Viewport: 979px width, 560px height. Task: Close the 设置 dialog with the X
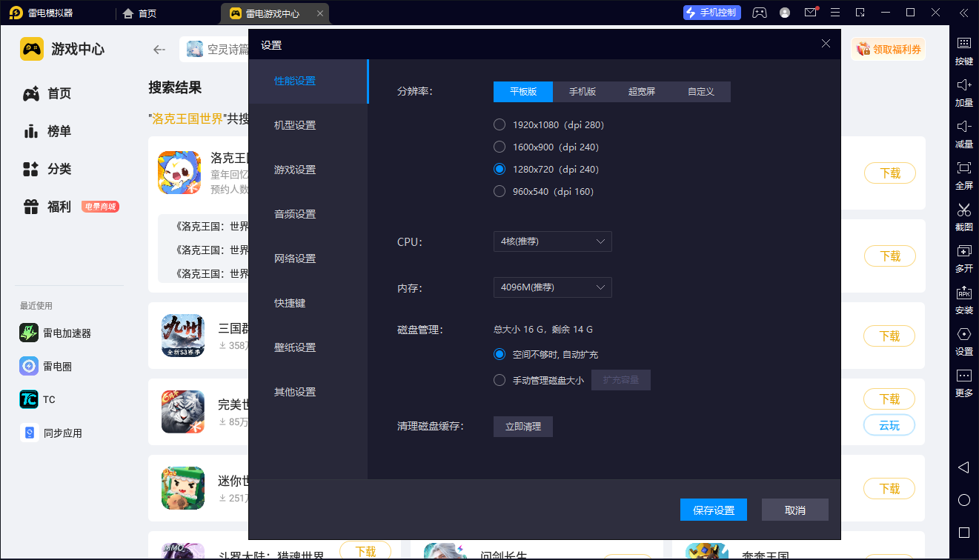pos(826,44)
